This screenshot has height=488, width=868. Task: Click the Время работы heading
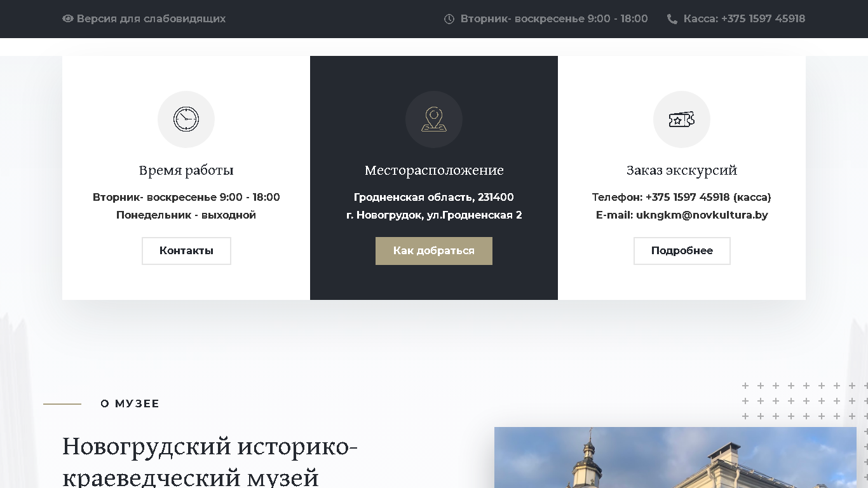pyautogui.click(x=186, y=170)
